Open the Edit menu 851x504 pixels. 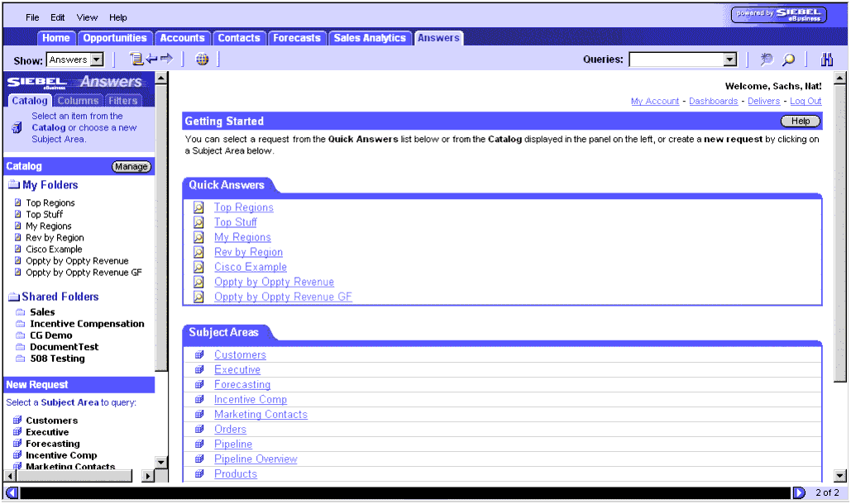point(58,17)
